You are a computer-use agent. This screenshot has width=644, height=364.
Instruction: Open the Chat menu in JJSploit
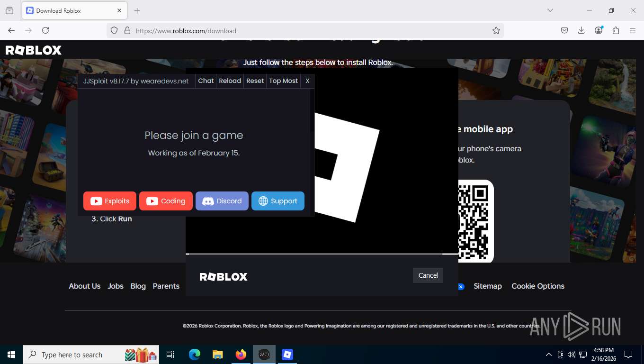206,81
